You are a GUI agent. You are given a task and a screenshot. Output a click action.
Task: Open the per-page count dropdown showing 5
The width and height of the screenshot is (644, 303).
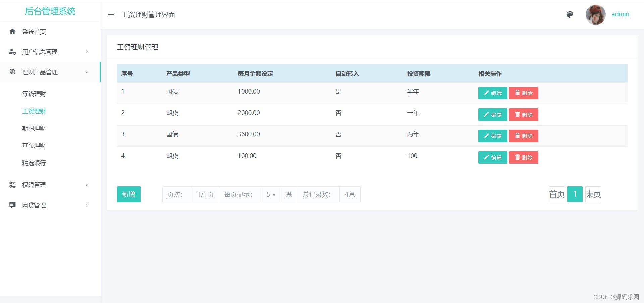click(270, 194)
